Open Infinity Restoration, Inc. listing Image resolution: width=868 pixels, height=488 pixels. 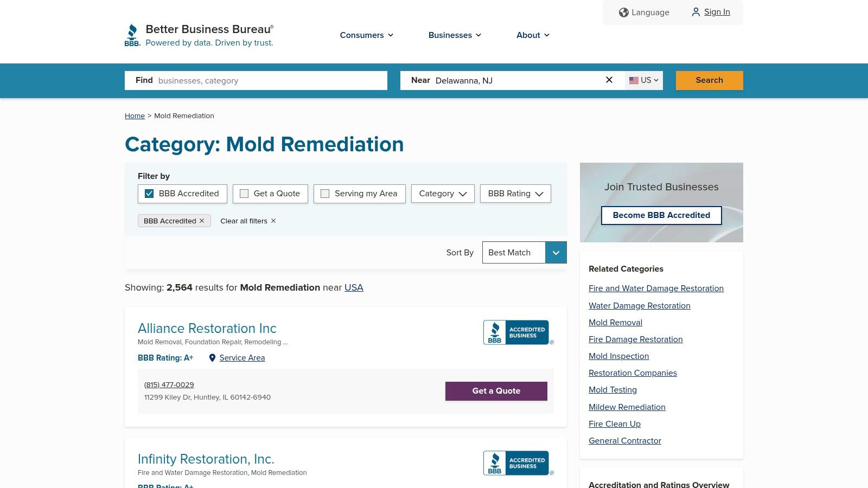pyautogui.click(x=206, y=459)
